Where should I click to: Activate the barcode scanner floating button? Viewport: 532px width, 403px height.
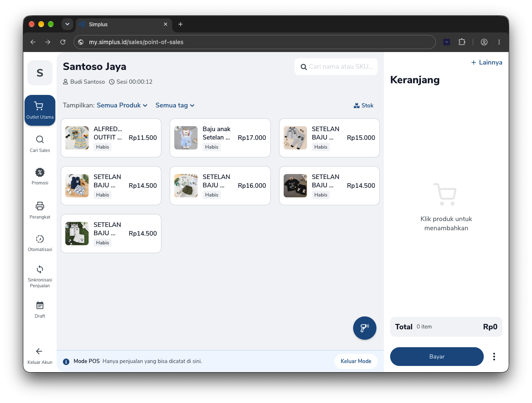click(365, 328)
